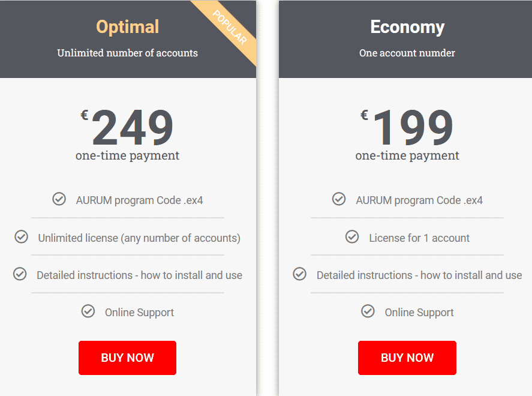532x396 pixels.
Task: Click checkmark icon beside Optimal Online Support
Action: (x=88, y=311)
